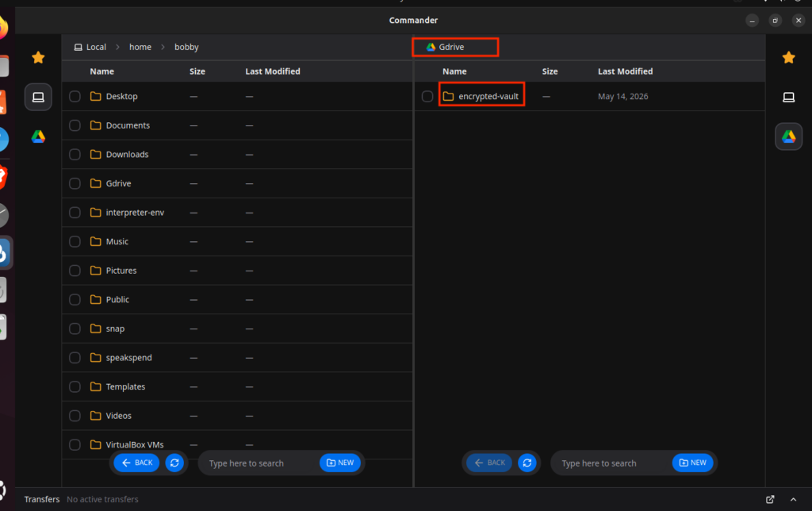The height and width of the screenshot is (511, 812).
Task: Refresh the left pane file list
Action: point(174,463)
